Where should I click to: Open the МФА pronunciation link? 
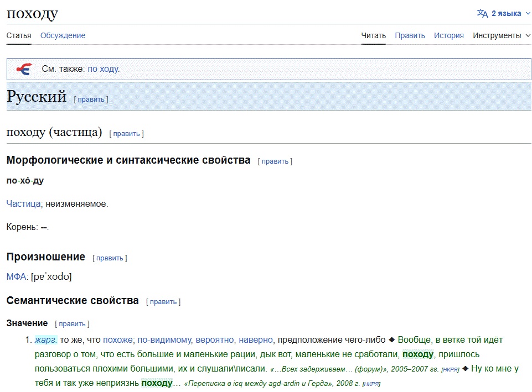tap(16, 276)
